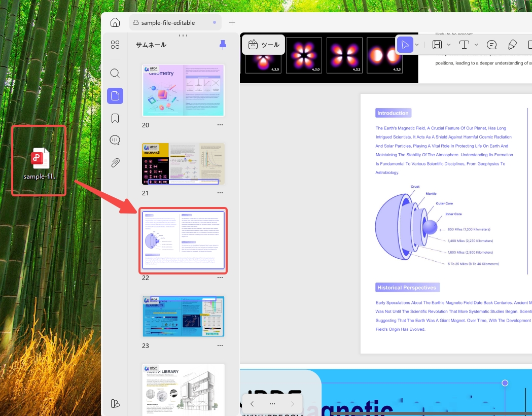This screenshot has width=532, height=416.
Task: Select the thumbnails panel icon
Action: click(115, 96)
